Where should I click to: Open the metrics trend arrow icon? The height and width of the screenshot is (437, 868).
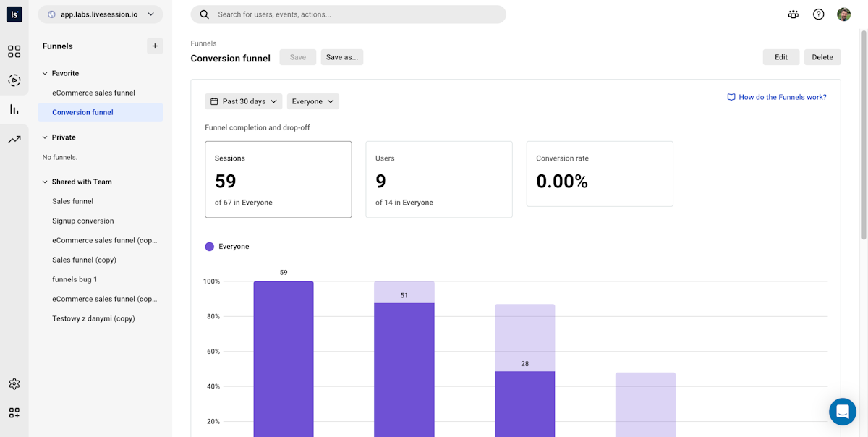[x=14, y=140]
